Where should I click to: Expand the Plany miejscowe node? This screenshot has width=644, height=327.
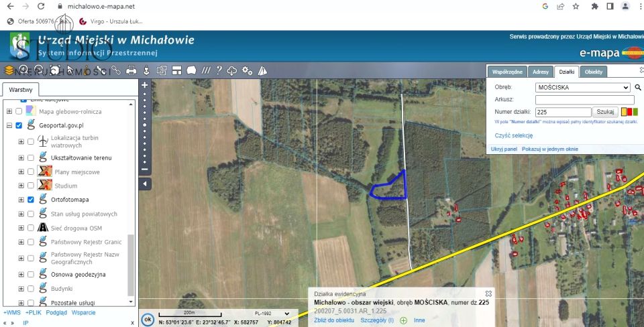21,172
